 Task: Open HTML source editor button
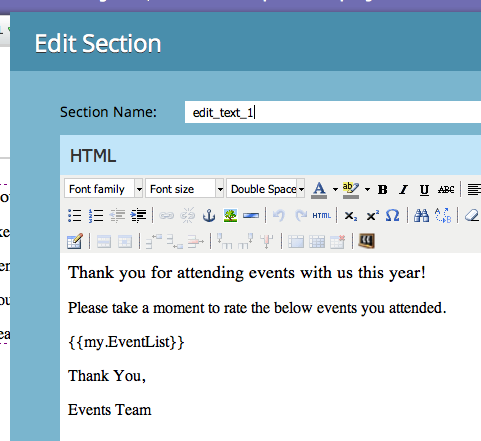[321, 216]
